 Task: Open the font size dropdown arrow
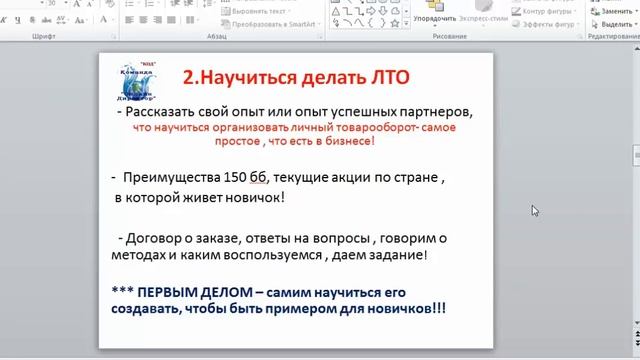coord(66,3)
